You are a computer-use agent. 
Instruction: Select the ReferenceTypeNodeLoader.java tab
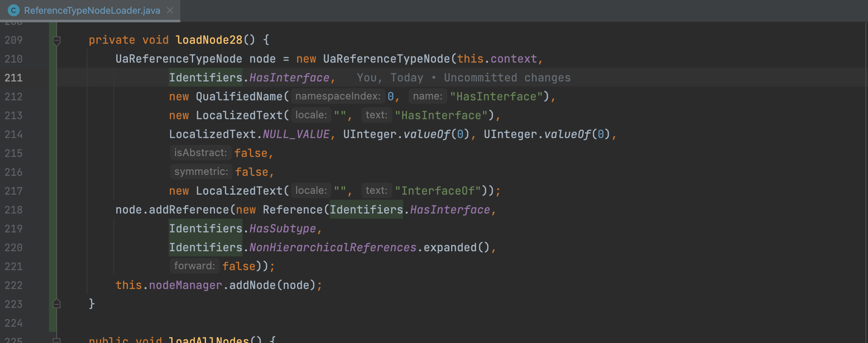coord(90,10)
